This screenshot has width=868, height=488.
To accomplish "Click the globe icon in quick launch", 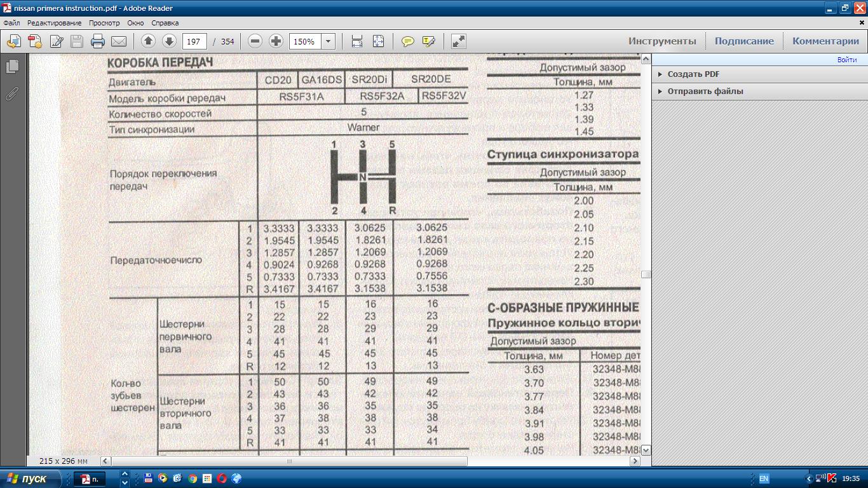I will [236, 478].
